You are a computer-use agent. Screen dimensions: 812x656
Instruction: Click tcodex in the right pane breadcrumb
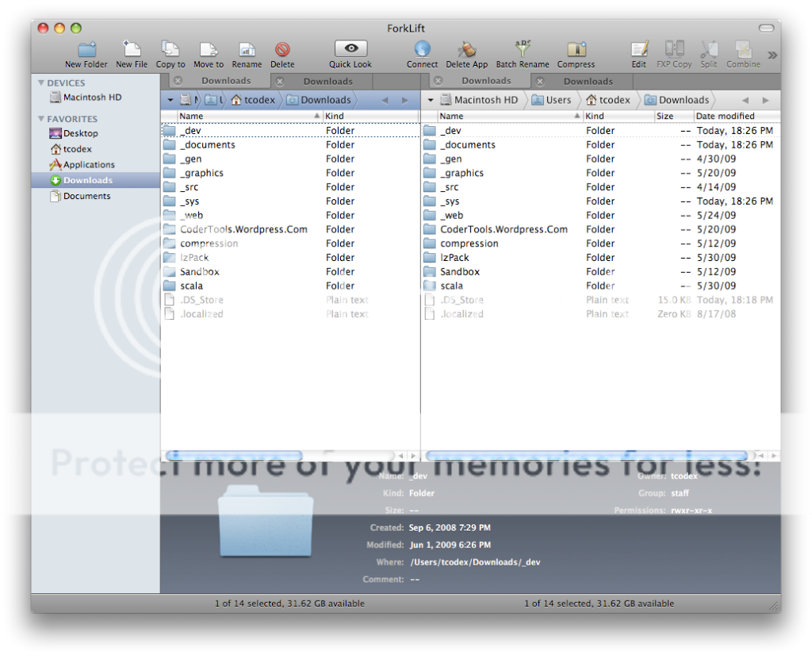click(608, 100)
